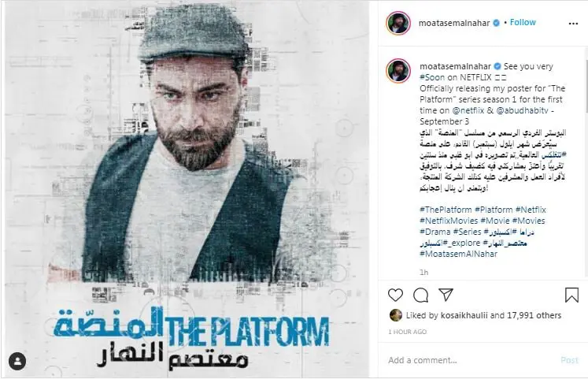Open the header profile picture of moatasemalnahar
Image resolution: width=588 pixels, height=379 pixels.
(398, 23)
